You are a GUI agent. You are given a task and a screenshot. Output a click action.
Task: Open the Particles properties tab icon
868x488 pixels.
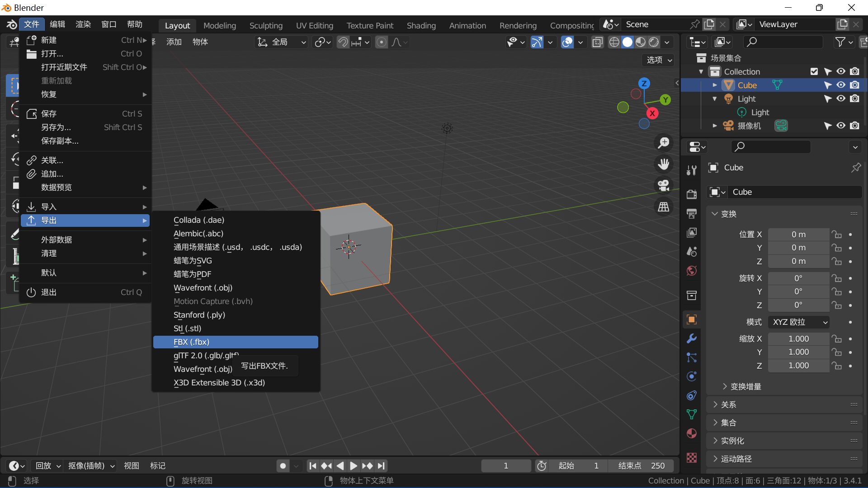click(x=691, y=357)
